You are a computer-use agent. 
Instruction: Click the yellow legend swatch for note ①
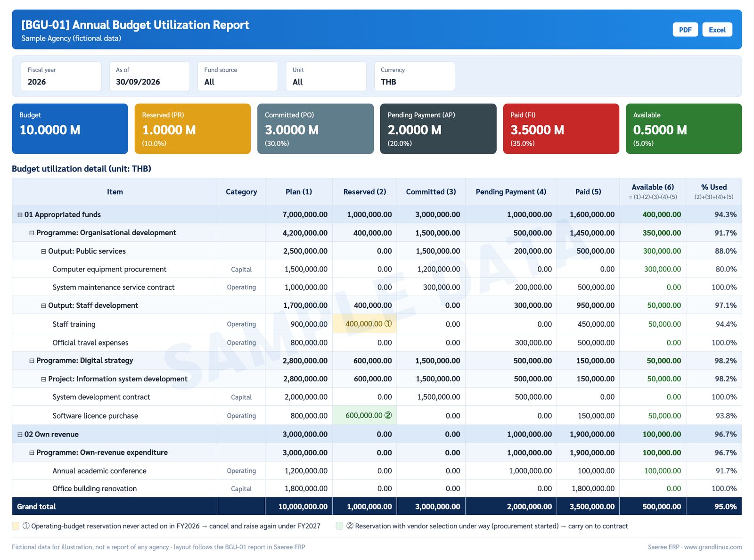coord(16,526)
